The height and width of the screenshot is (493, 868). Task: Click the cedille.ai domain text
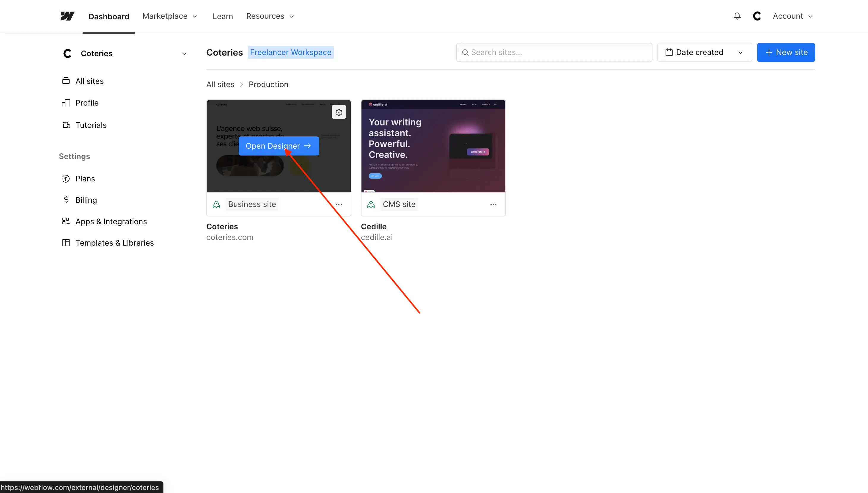tap(377, 237)
